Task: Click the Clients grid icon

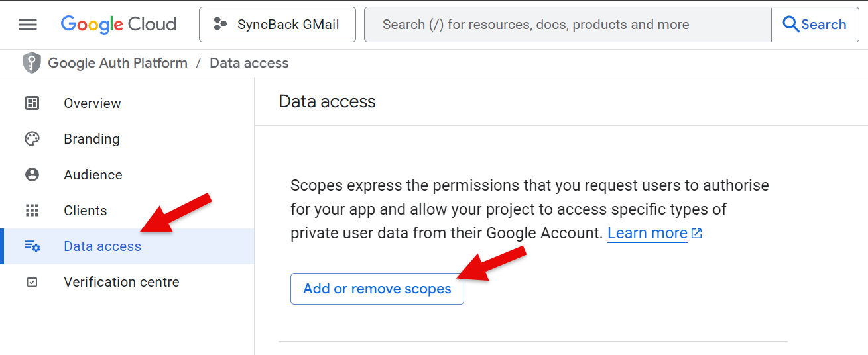Action: [32, 211]
